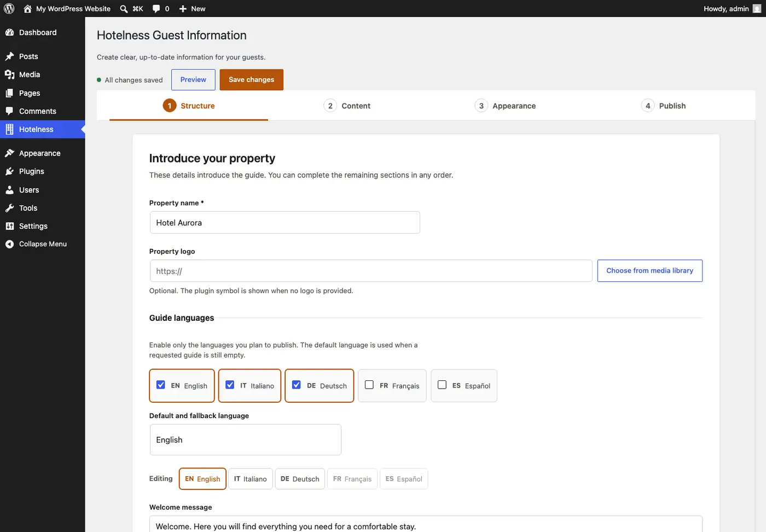Click the Media library icon

(9, 74)
